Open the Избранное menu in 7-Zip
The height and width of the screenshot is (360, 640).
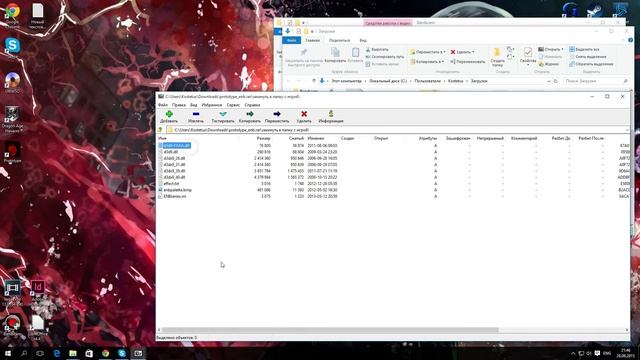[212, 105]
